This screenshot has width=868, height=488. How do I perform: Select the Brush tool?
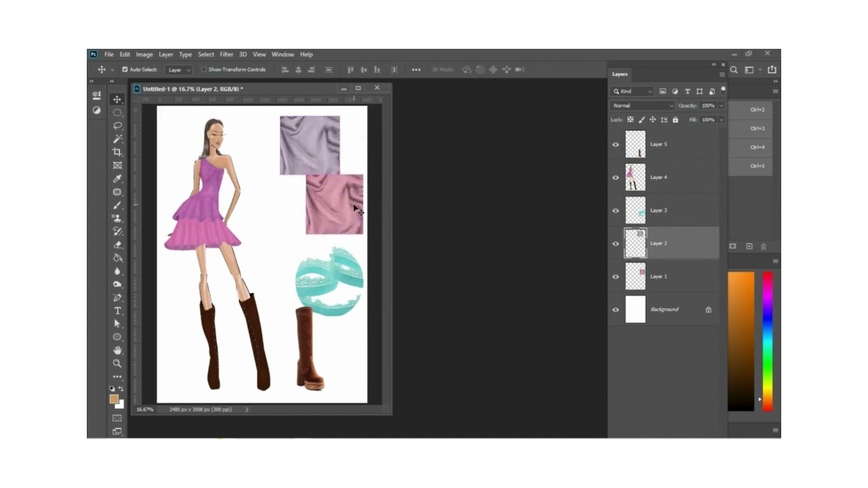tap(117, 205)
